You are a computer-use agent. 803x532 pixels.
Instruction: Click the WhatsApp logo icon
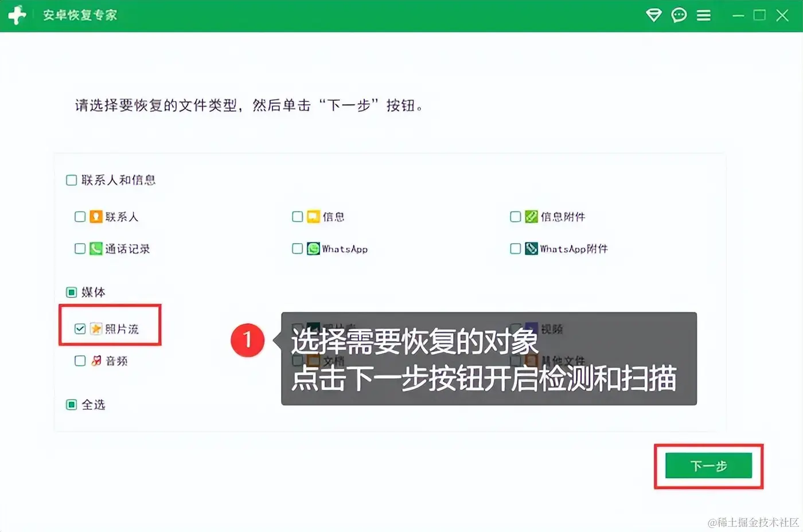[x=313, y=249]
